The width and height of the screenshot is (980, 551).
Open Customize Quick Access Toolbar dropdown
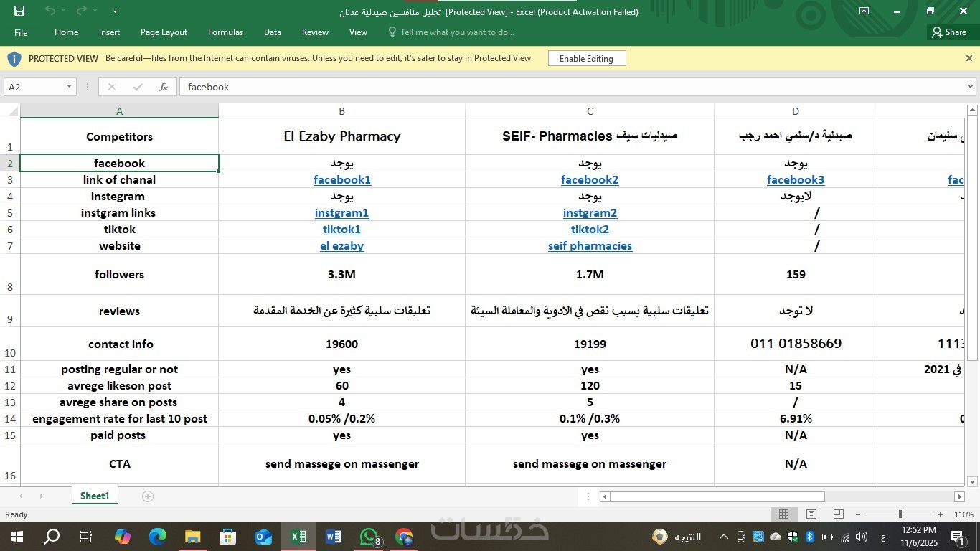pos(116,11)
